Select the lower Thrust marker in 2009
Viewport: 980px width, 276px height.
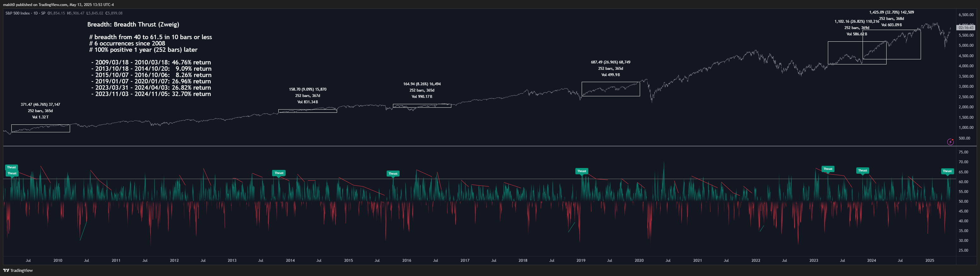(12, 174)
